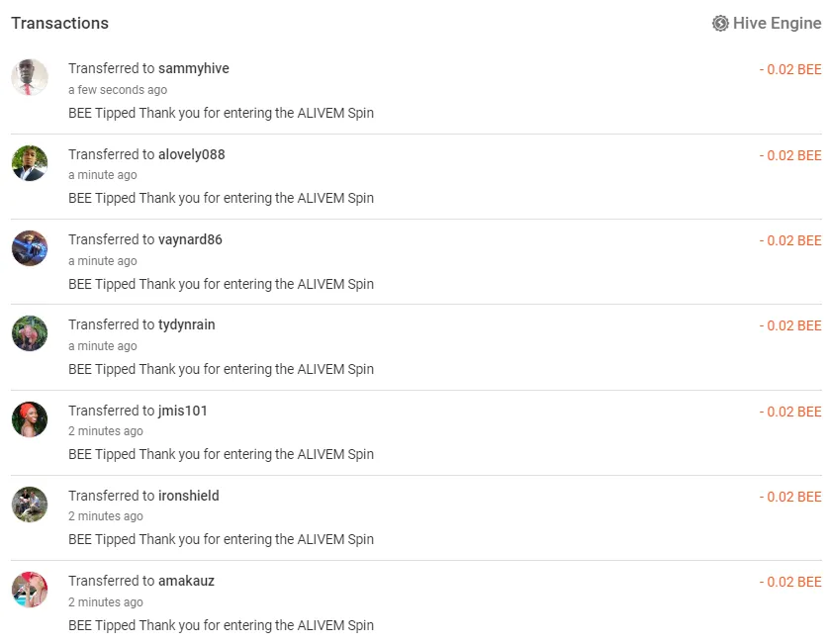Click sammyhive's -0.02 BEE amount

[x=790, y=69]
